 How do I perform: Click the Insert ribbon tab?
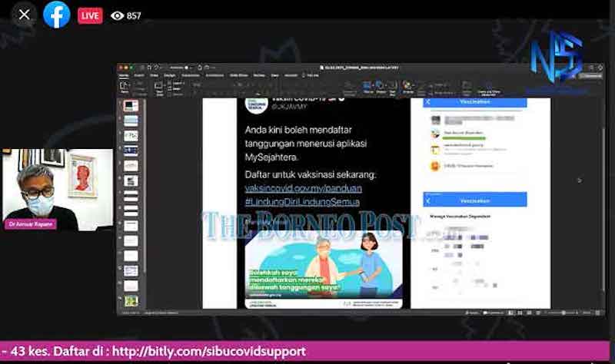(139, 75)
